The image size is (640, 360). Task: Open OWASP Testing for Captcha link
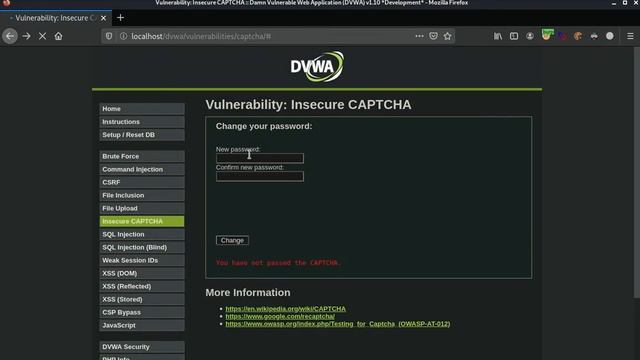[338, 324]
